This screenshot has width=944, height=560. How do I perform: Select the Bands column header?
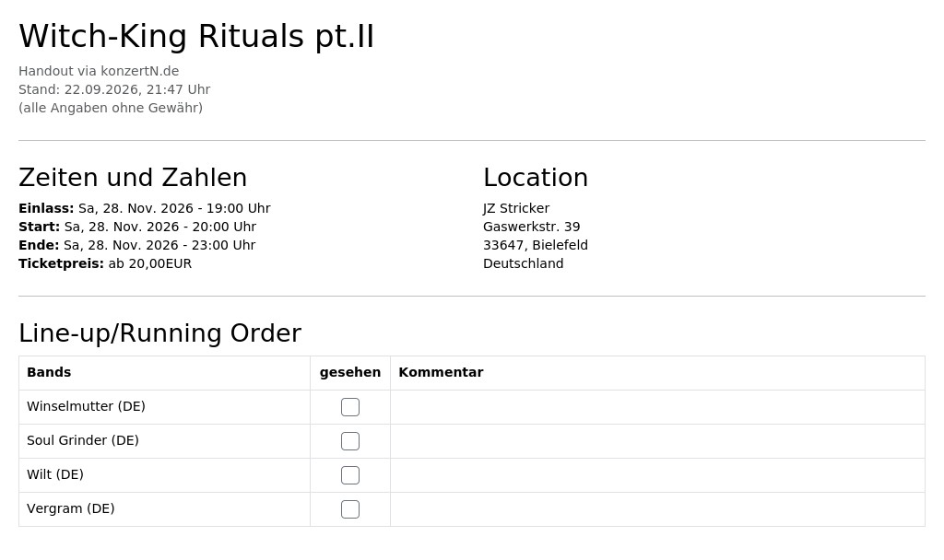tap(49, 372)
